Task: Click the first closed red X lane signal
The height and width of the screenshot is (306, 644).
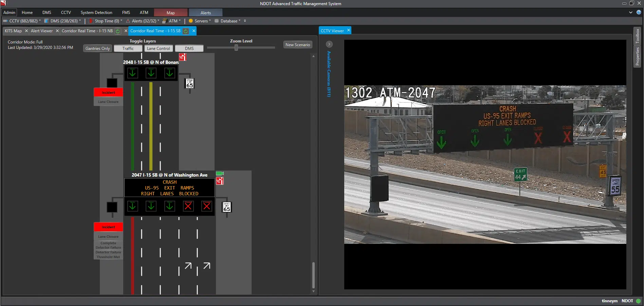Action: pos(188,206)
